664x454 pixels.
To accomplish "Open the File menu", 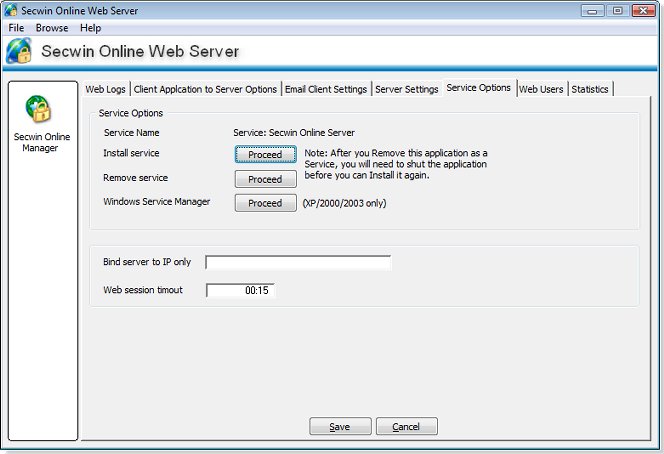I will (16, 28).
